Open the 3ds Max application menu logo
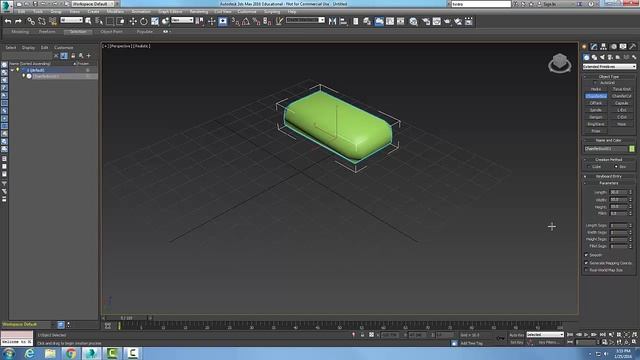Image resolution: width=640 pixels, height=360 pixels. click(6, 6)
